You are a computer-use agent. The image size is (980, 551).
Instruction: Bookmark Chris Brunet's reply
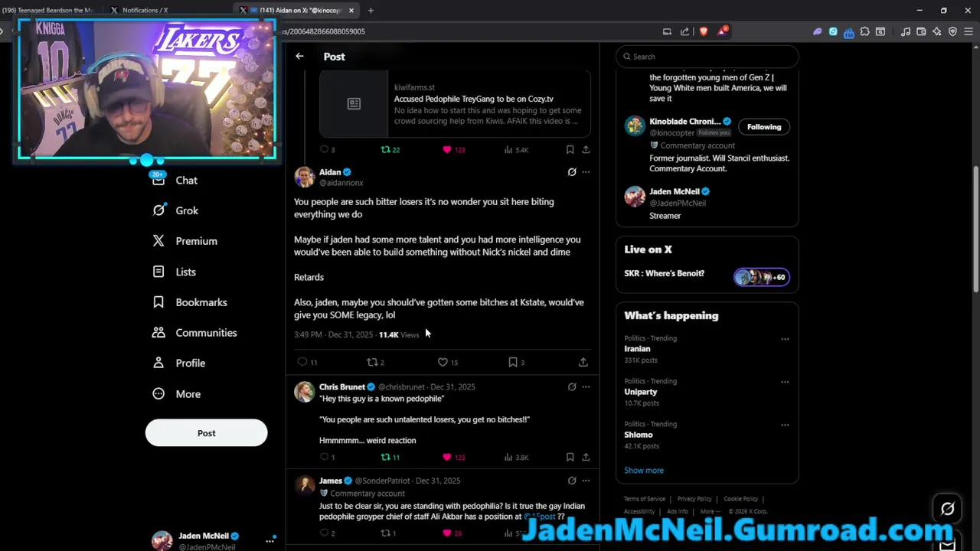point(570,457)
